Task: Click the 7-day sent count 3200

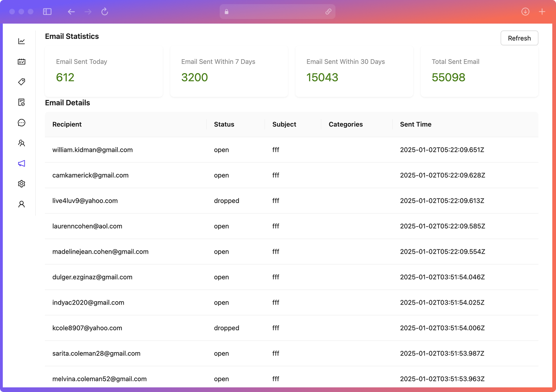Action: point(195,77)
